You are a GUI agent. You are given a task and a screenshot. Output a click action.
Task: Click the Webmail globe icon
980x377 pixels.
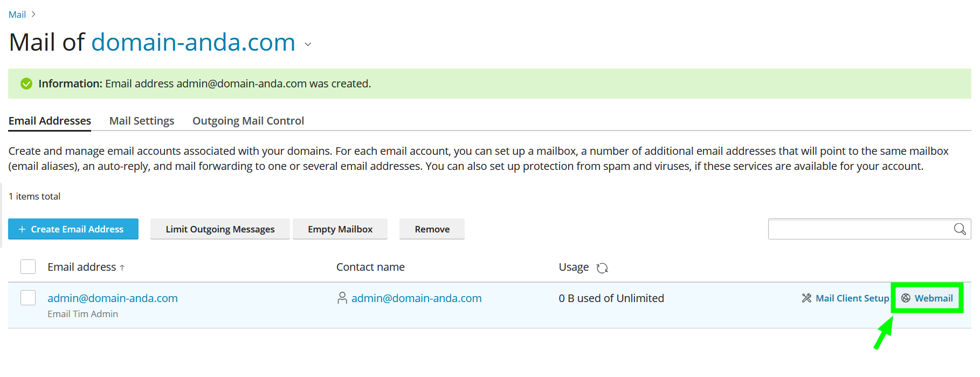pyautogui.click(x=906, y=298)
